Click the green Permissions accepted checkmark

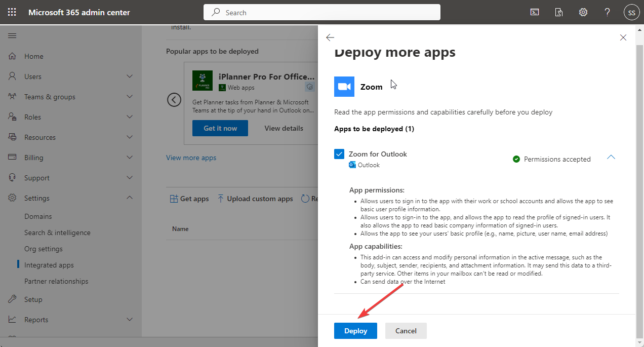516,159
